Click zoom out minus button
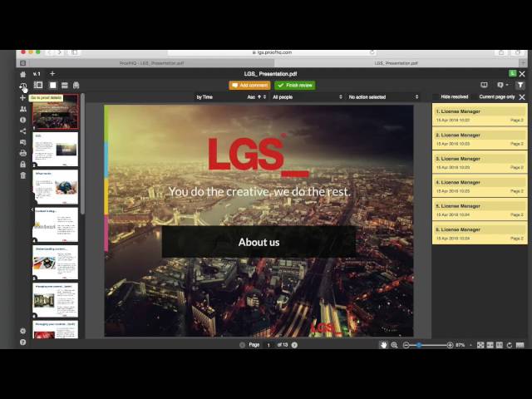Screen dimensions: 532x399 pos(406,345)
